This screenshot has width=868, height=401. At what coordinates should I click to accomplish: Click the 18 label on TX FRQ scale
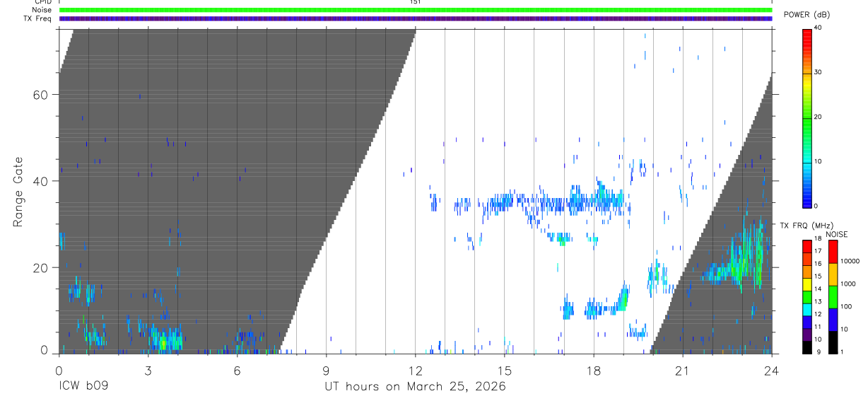point(818,238)
